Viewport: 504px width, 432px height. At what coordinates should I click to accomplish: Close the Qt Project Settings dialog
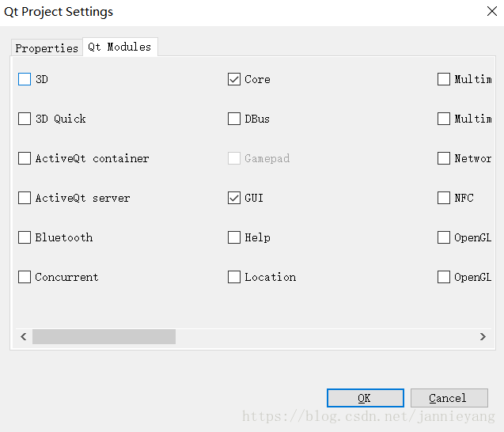click(492, 11)
